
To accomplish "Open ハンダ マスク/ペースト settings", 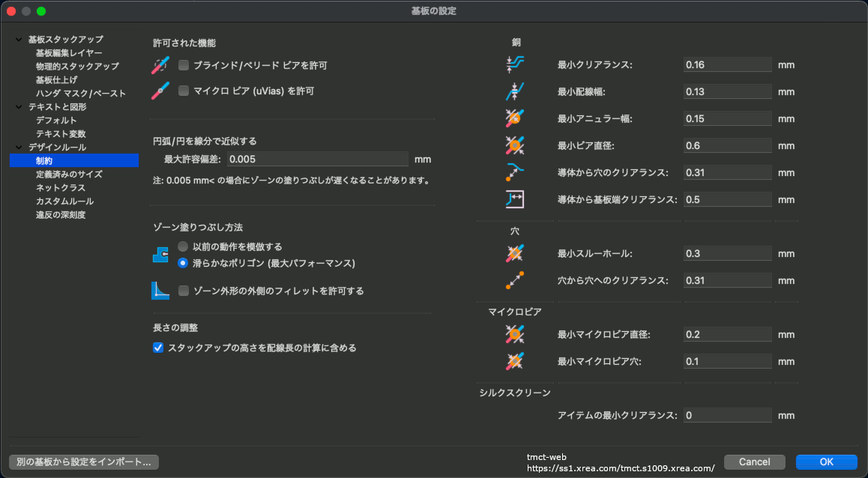I will 81,94.
